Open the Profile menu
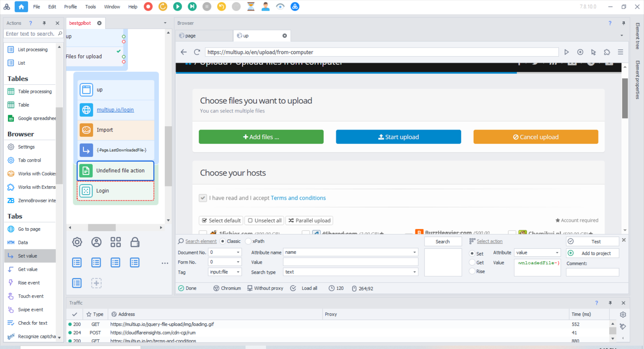This screenshot has width=644, height=349. pos(70,7)
